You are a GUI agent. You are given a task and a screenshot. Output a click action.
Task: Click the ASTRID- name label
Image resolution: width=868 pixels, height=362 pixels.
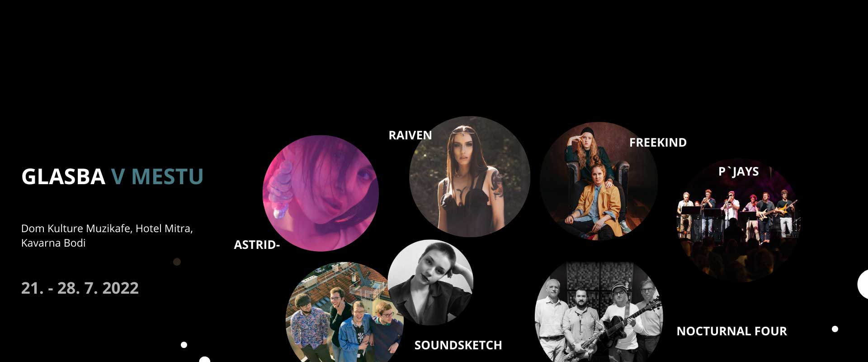[257, 245]
